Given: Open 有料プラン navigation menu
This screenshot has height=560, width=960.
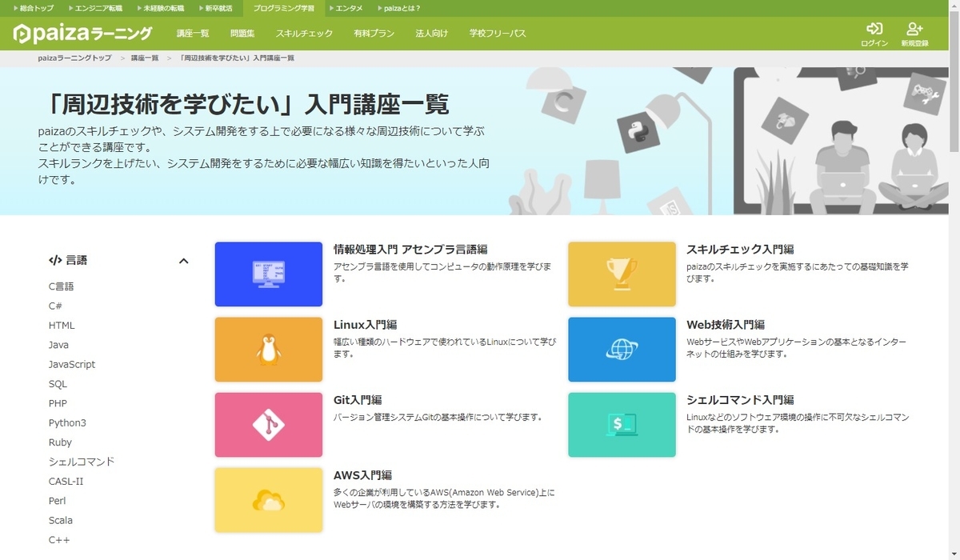Looking at the screenshot, I should 374,34.
